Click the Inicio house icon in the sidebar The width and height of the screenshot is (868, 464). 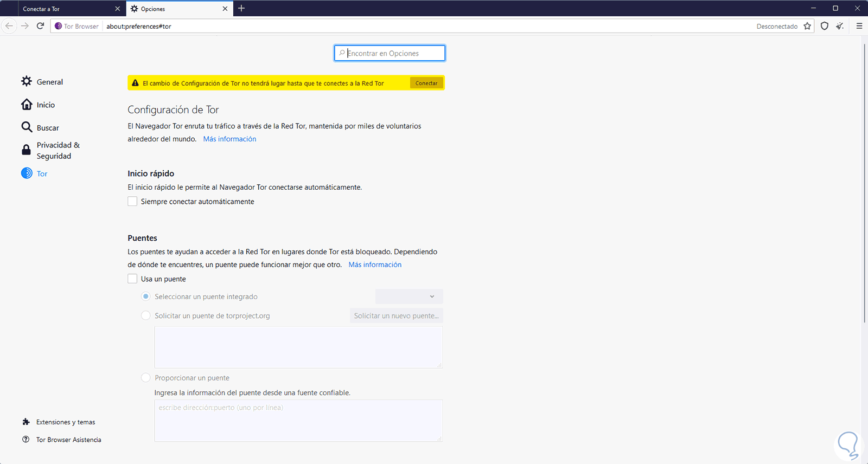[x=27, y=104]
